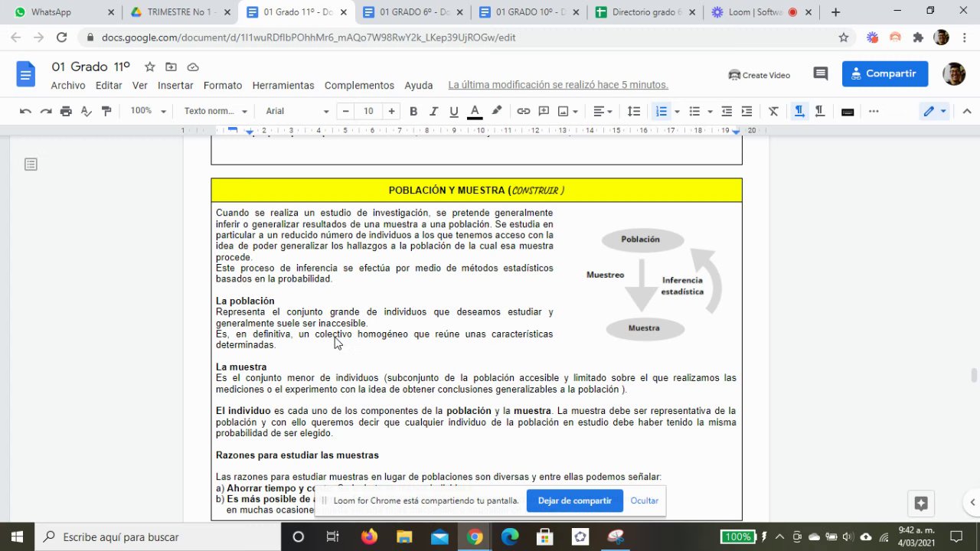Open input tools keyboard icon
The width and height of the screenshot is (980, 551).
tap(848, 112)
